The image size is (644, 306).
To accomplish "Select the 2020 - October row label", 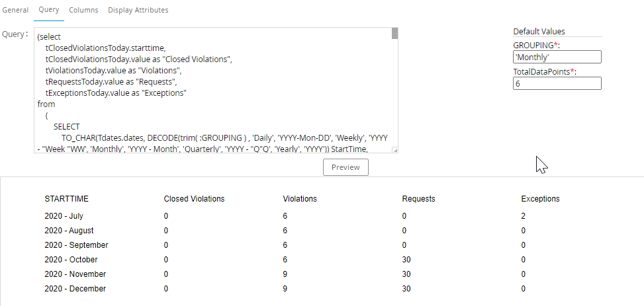I will [71, 260].
